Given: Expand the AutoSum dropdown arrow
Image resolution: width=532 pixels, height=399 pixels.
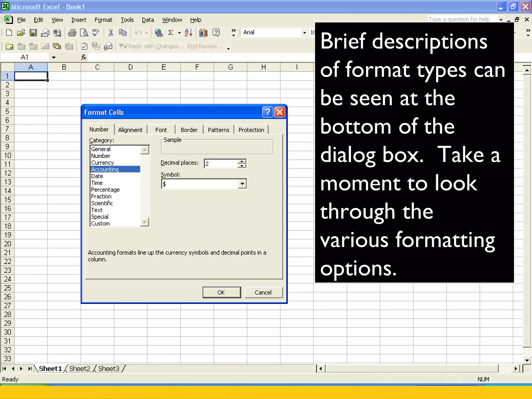Looking at the screenshot, I should pos(179,33).
